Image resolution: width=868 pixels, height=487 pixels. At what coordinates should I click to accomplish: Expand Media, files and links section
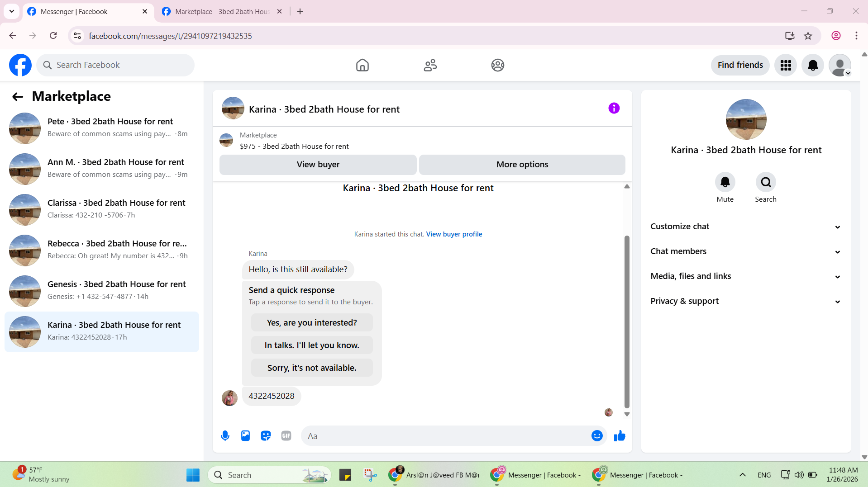coord(746,276)
